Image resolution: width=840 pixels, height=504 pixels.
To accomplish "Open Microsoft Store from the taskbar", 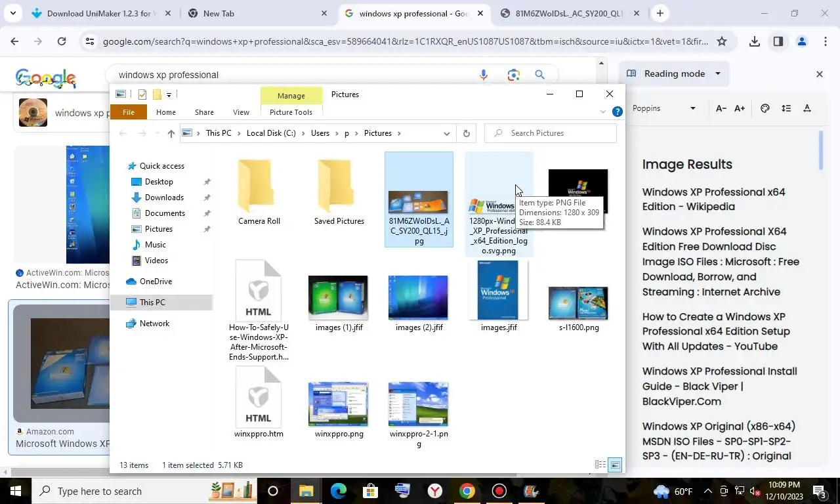I will (371, 491).
